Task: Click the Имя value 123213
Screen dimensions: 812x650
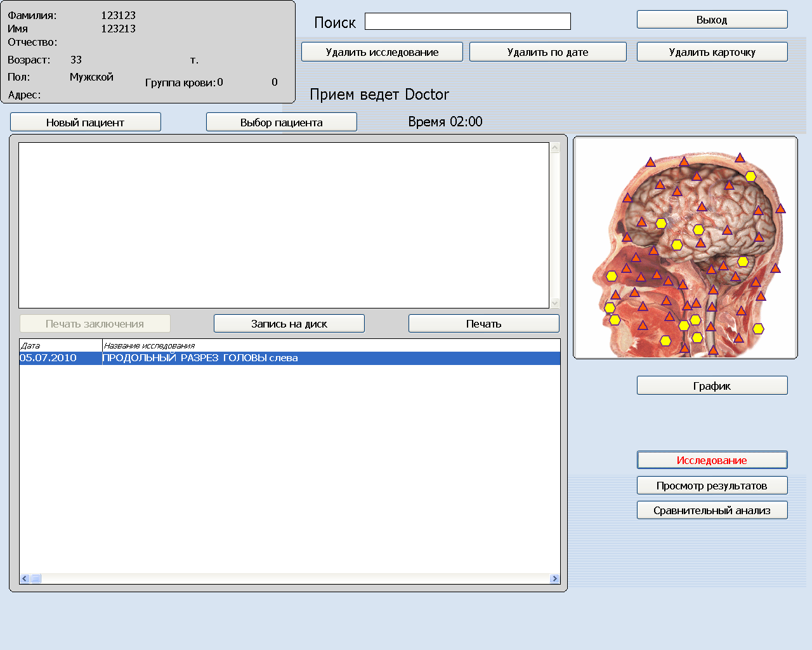Action: click(x=119, y=29)
